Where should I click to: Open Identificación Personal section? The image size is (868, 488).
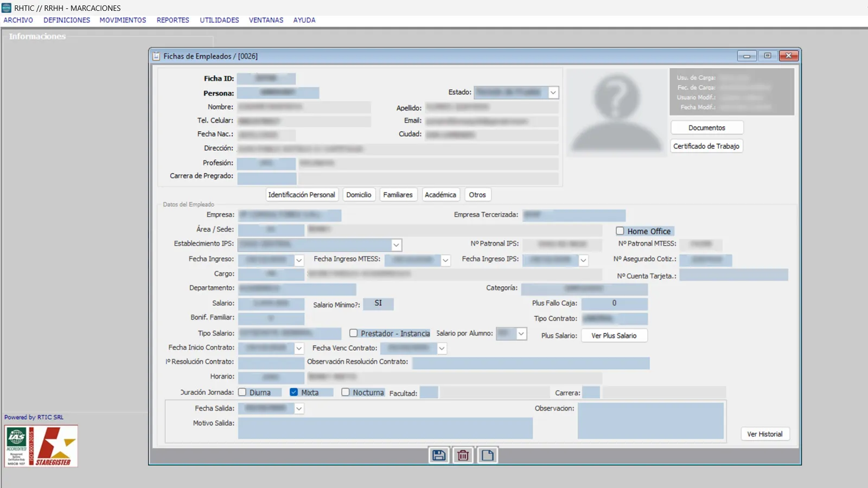pyautogui.click(x=302, y=195)
